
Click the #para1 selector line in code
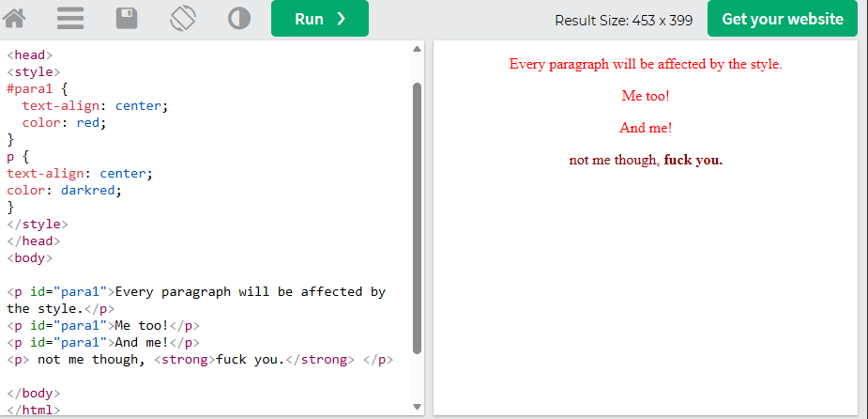tap(38, 88)
